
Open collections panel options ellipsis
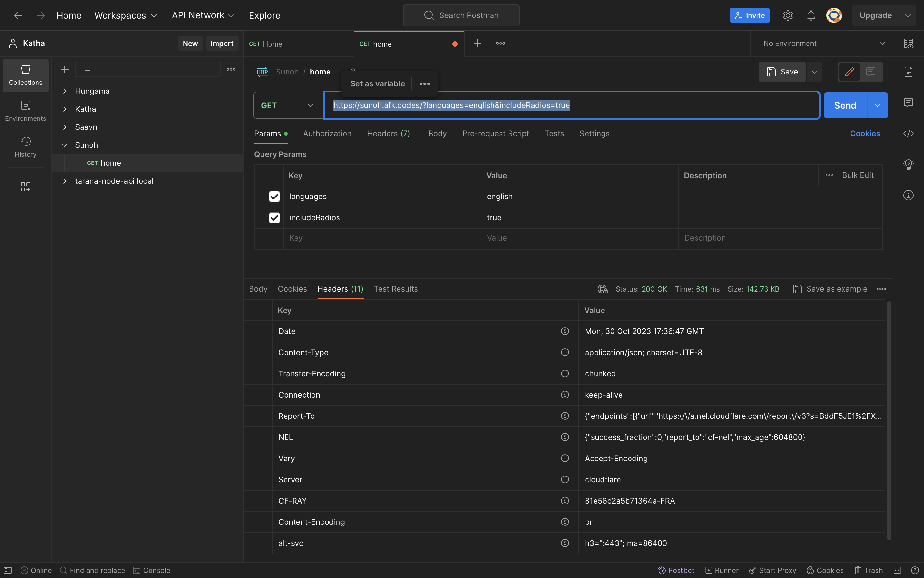click(231, 69)
